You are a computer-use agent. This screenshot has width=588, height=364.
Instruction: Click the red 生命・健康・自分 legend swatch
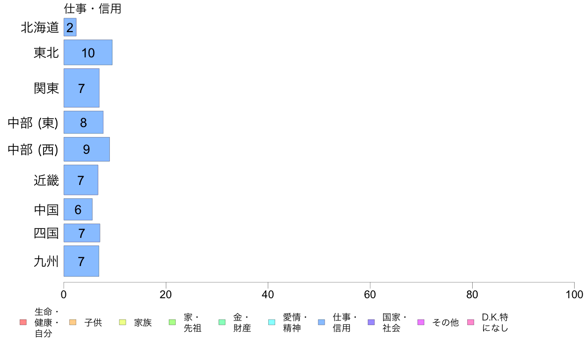coord(23,322)
